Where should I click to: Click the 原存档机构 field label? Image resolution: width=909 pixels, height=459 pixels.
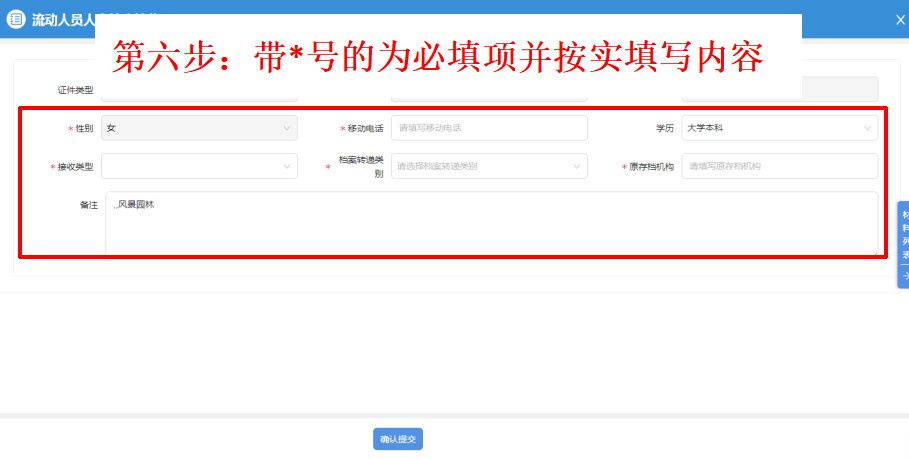[652, 167]
